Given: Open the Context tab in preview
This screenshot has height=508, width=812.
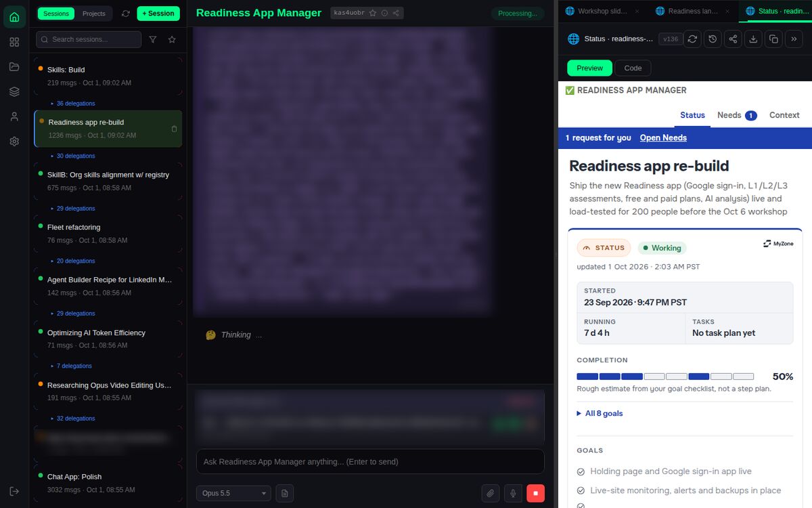Looking at the screenshot, I should (784, 115).
